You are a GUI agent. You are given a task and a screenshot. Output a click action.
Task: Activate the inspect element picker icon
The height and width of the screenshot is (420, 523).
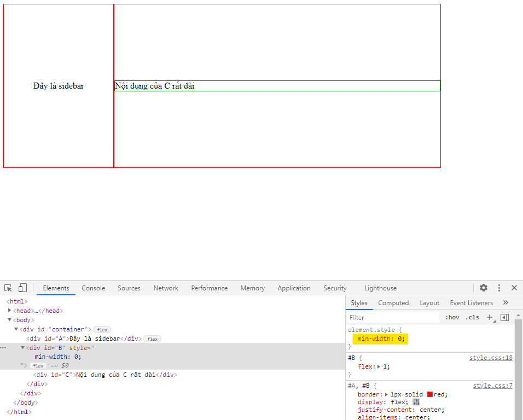(x=8, y=288)
